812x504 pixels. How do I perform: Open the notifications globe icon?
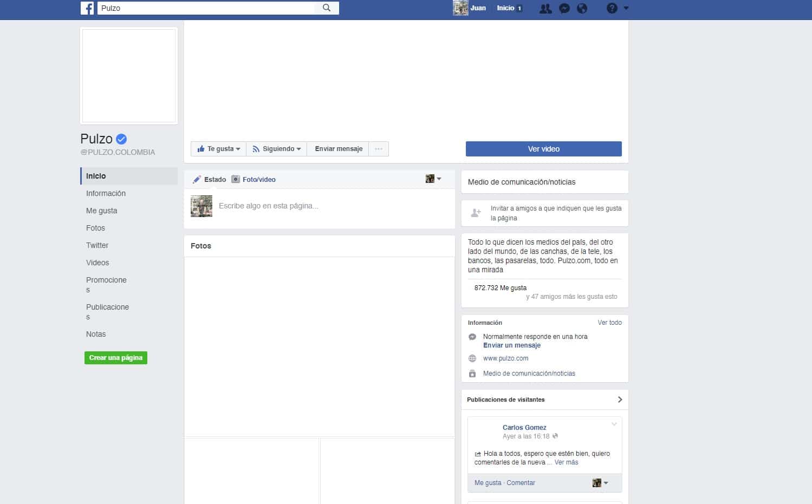click(582, 8)
